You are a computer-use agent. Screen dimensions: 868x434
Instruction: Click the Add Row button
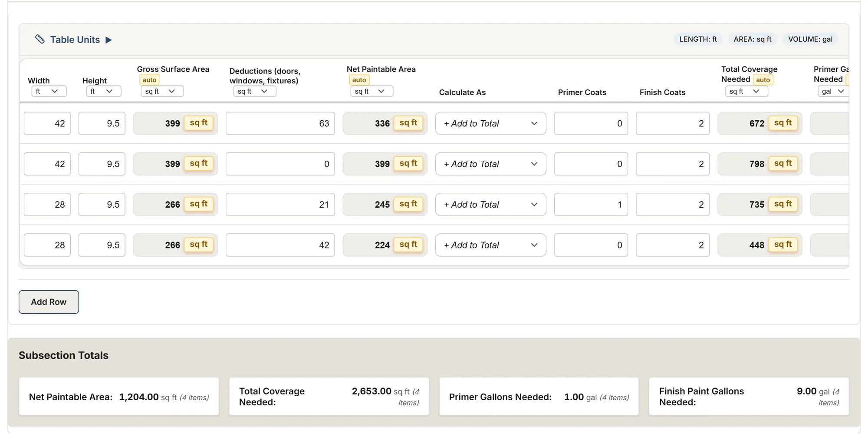(49, 302)
